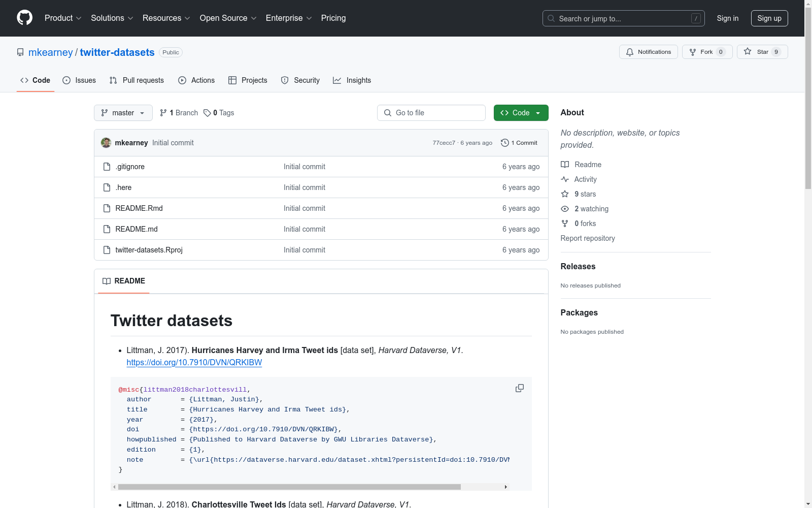The image size is (812, 508).
Task: Click the search magnifier icon in header
Action: pos(551,18)
